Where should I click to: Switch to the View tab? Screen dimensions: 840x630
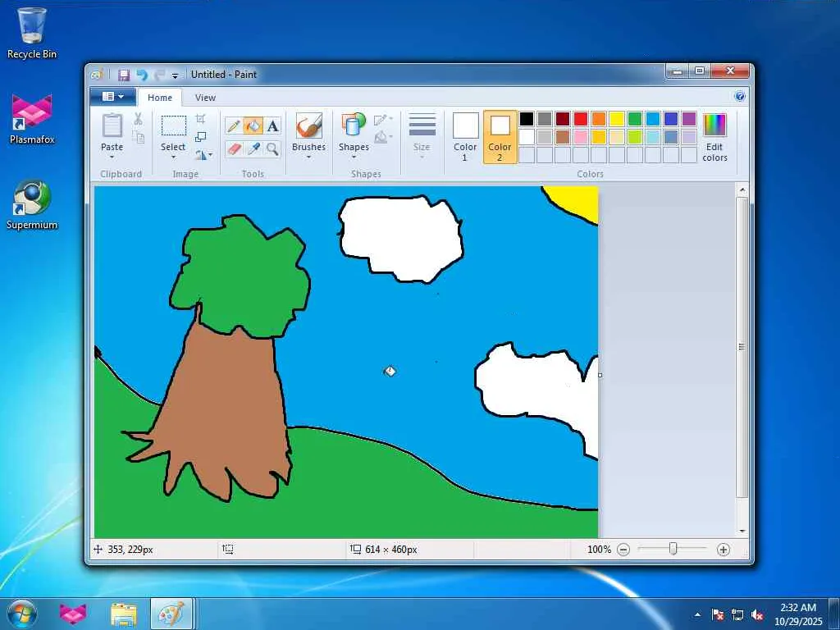click(x=205, y=98)
